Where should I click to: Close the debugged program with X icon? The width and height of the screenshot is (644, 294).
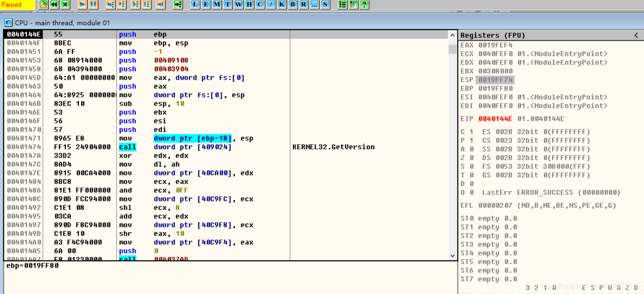click(x=65, y=4)
